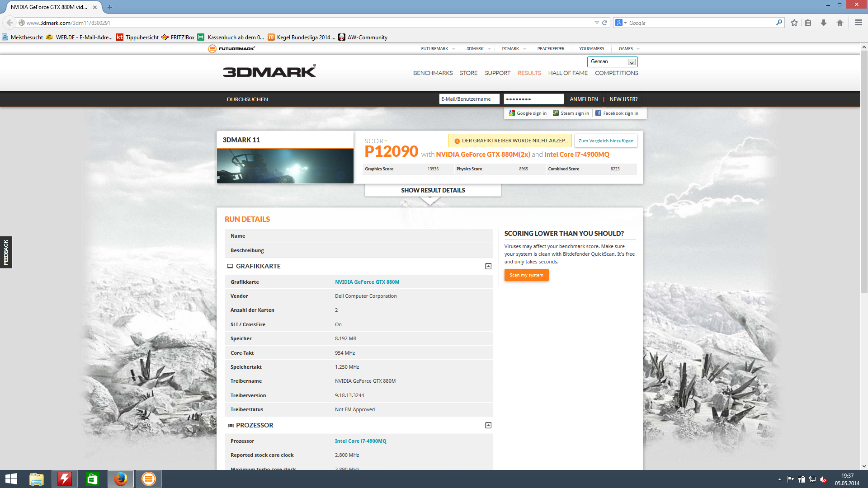Open STORE menu item
The height and width of the screenshot is (488, 868).
tap(468, 73)
